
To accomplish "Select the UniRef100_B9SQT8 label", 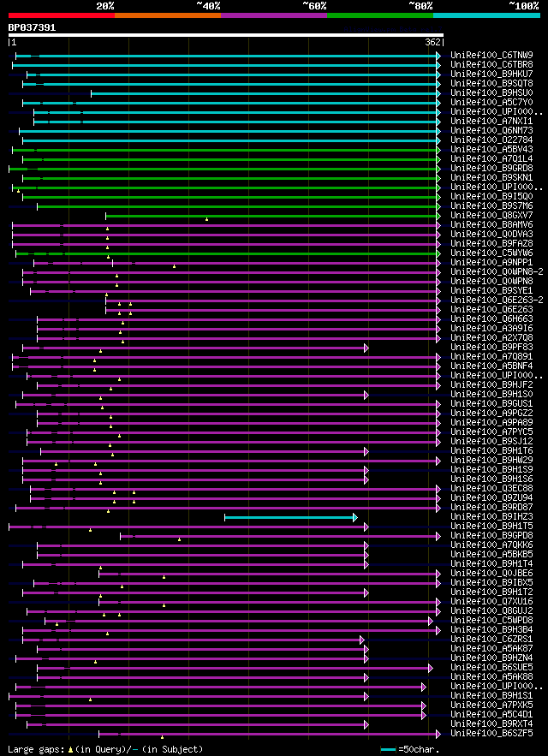I will [491, 83].
